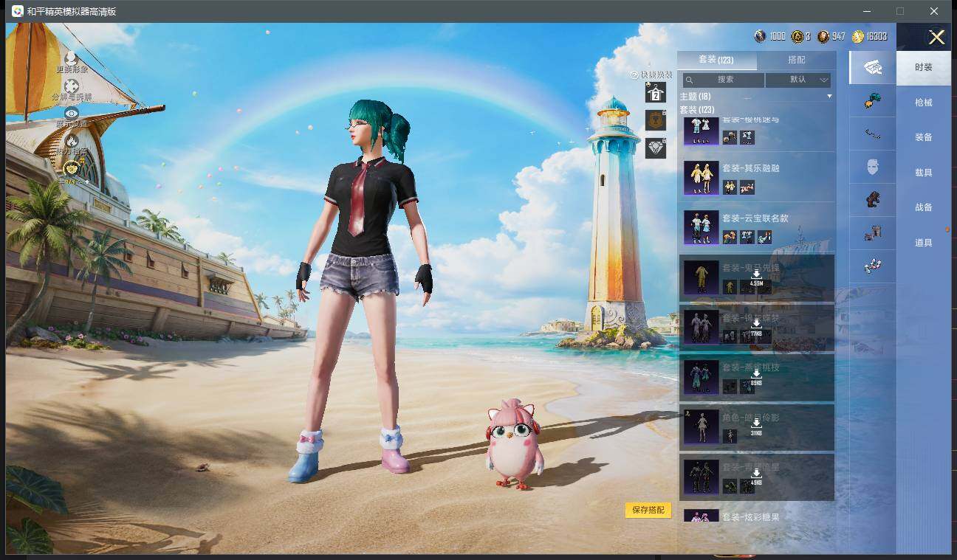Minimize the 和平精英模拟器高清版 window
The width and height of the screenshot is (957, 560).
click(x=866, y=11)
